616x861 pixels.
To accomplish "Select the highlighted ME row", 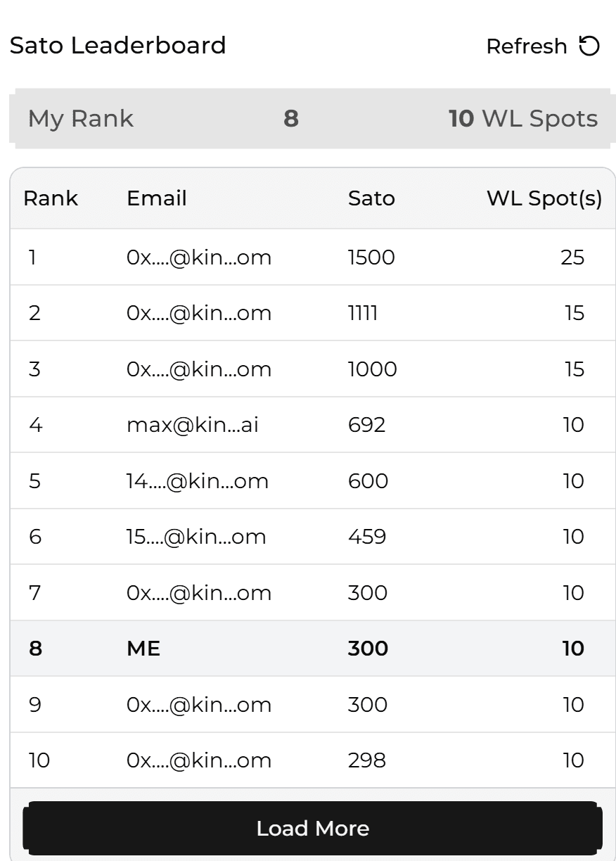I will click(312, 648).
